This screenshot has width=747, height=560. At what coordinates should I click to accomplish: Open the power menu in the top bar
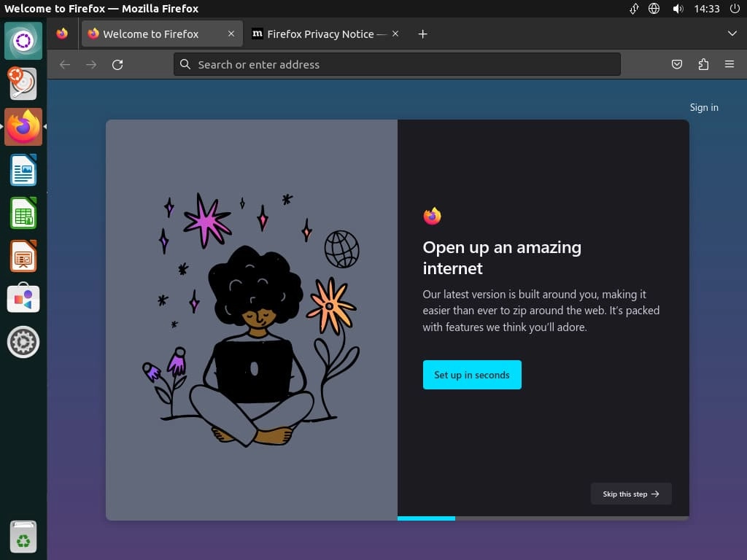coord(735,9)
